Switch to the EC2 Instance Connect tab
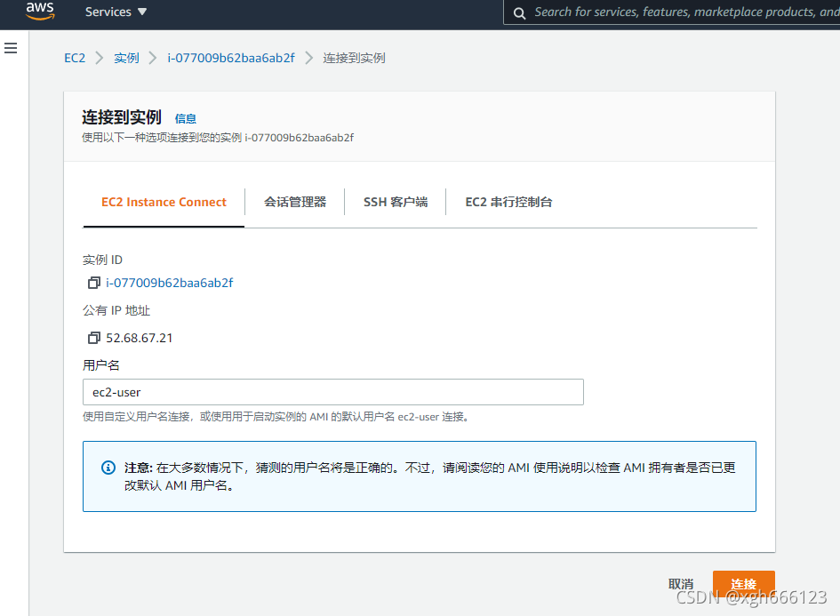This screenshot has width=840, height=616. (164, 202)
